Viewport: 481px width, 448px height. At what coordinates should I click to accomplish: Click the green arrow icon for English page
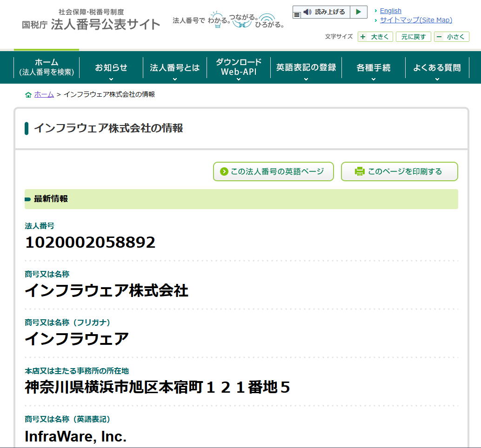tap(224, 171)
